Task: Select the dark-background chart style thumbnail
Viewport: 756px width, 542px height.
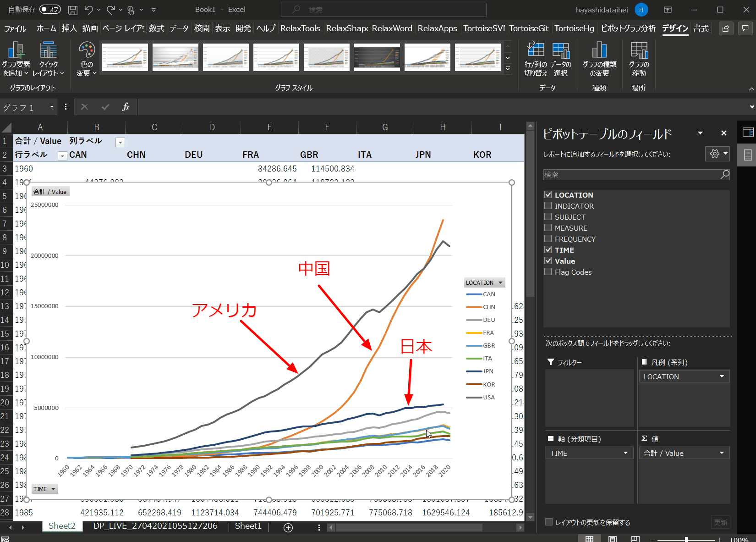Action: (x=377, y=57)
